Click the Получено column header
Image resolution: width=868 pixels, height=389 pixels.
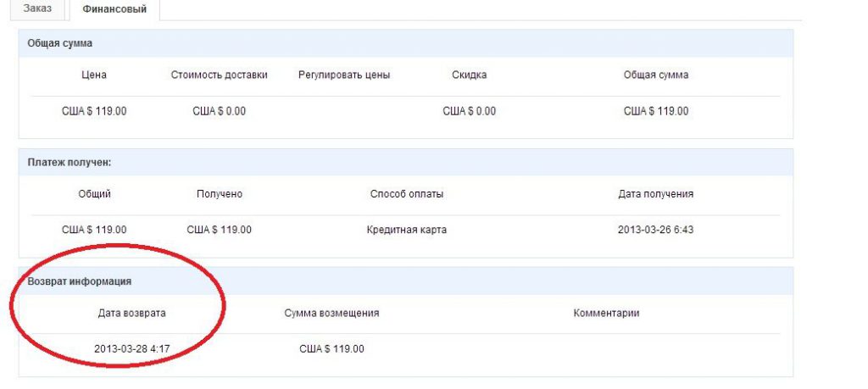pyautogui.click(x=220, y=194)
